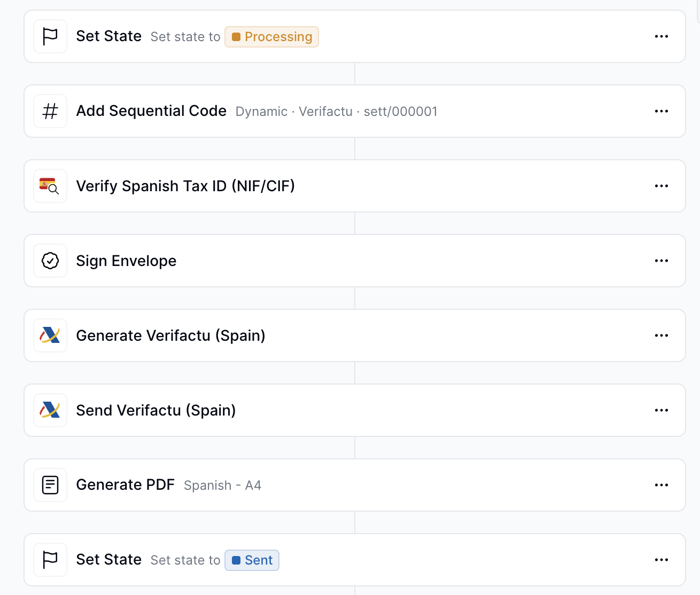Open the options menu for Add Sequential Code
This screenshot has width=700, height=595.
click(x=662, y=111)
